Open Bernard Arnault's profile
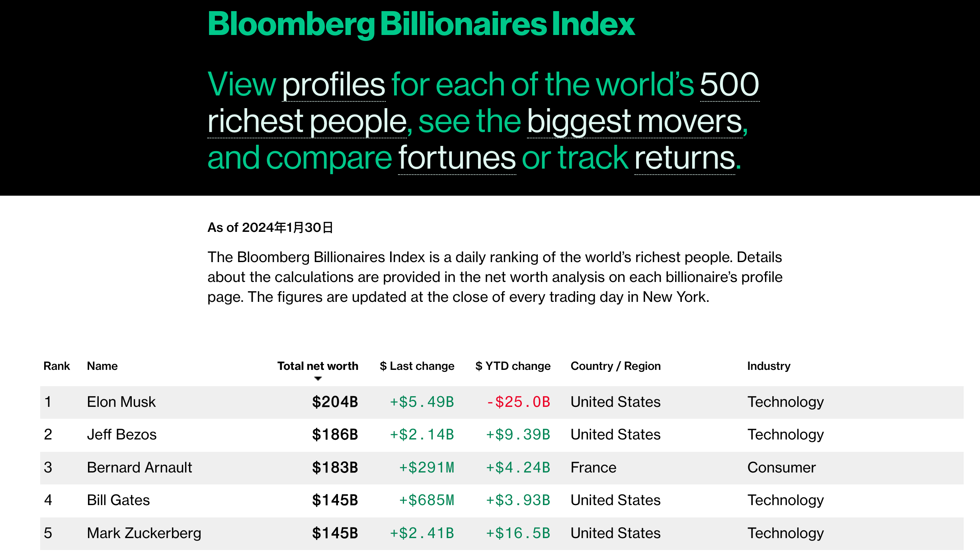The height and width of the screenshot is (556, 980). 139,468
